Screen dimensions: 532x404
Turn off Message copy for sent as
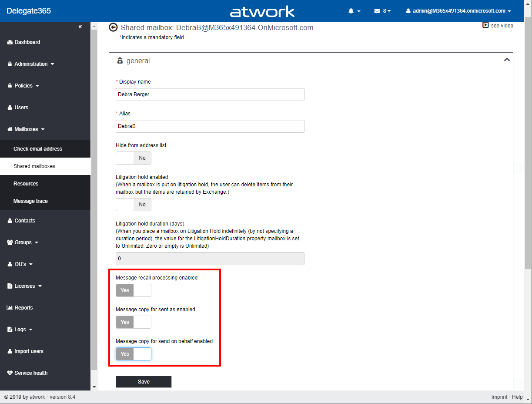(x=134, y=322)
